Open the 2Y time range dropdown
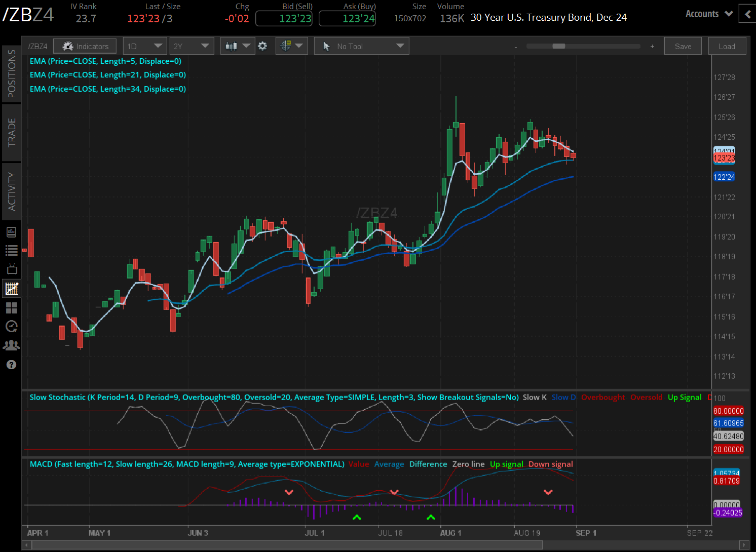 tap(192, 46)
